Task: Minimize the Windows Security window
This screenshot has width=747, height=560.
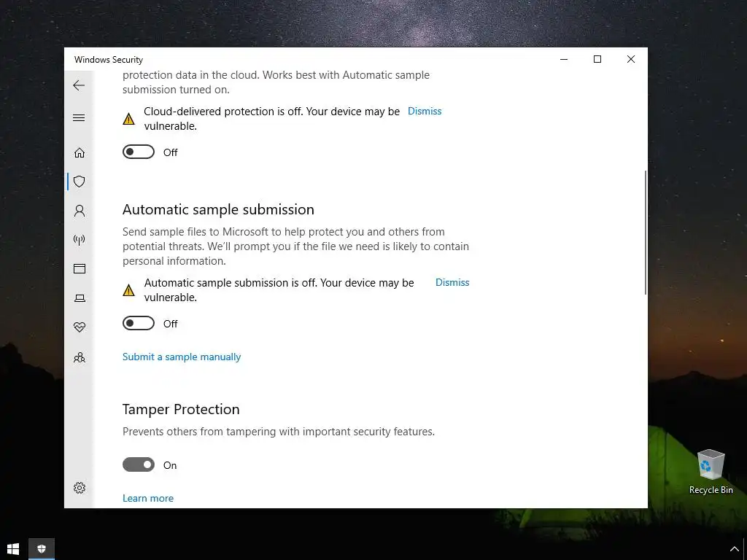Action: click(564, 59)
